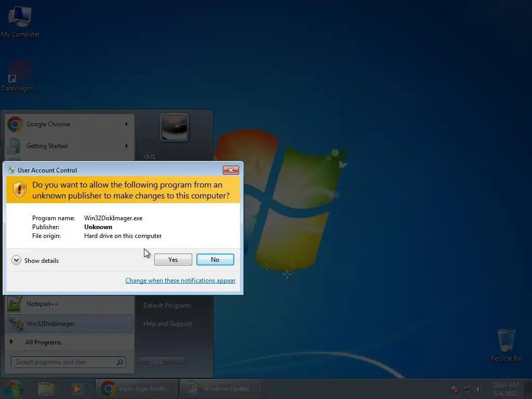Click the User Account Control title bar shield icon
Viewport: 532px width, 399px height.
(11, 170)
